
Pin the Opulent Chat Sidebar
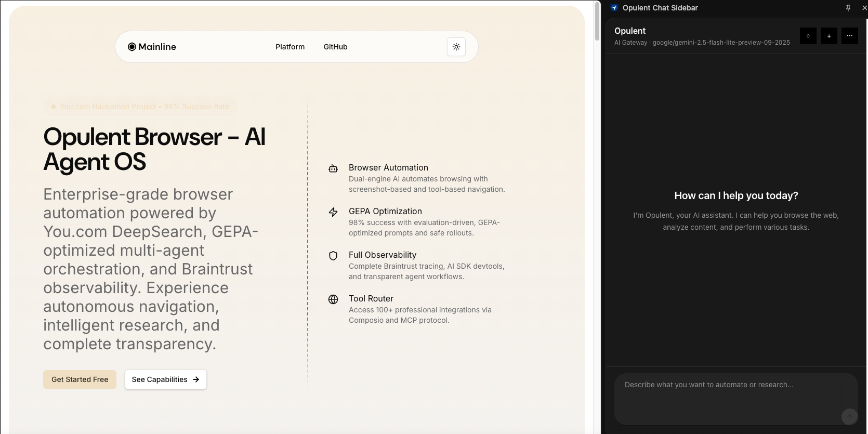[x=848, y=8]
